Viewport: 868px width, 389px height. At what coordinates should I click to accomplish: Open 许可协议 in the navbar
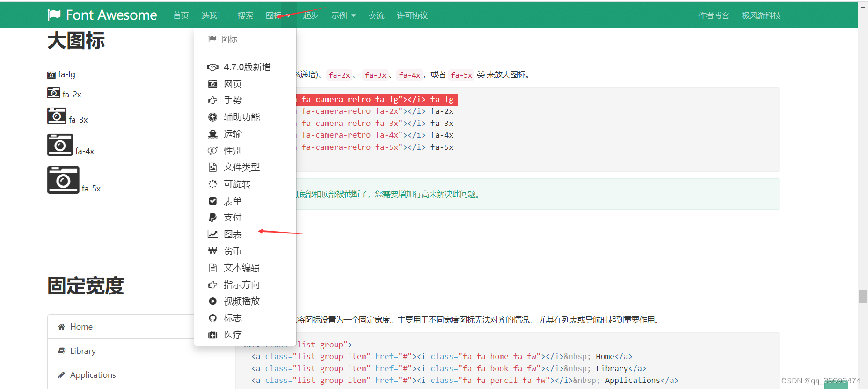[412, 15]
